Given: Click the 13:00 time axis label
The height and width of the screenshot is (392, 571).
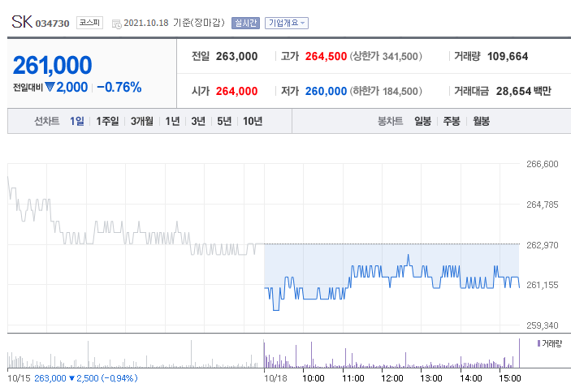Looking at the screenshot, I should tap(431, 378).
